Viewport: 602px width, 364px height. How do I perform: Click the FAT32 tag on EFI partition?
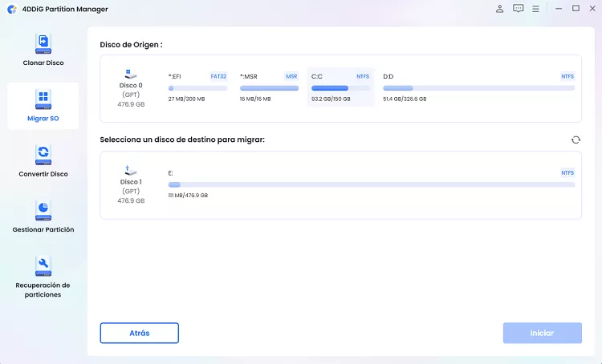(218, 76)
